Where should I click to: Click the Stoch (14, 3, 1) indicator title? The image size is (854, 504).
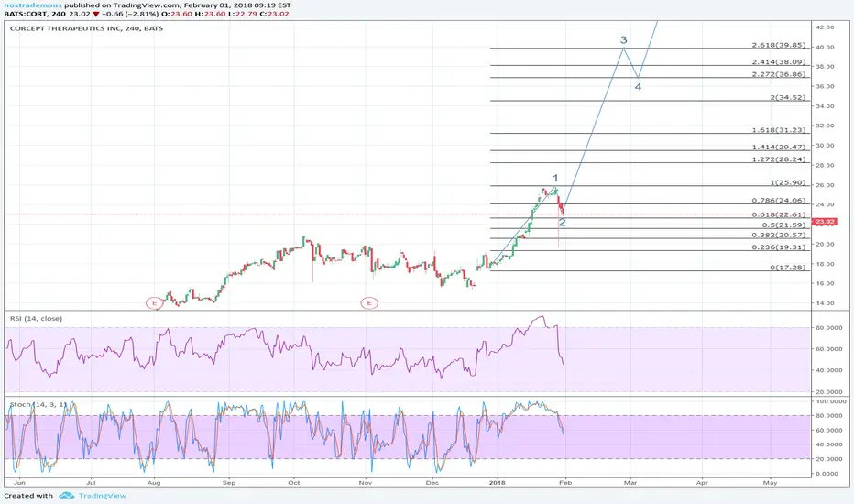pyautogui.click(x=38, y=404)
